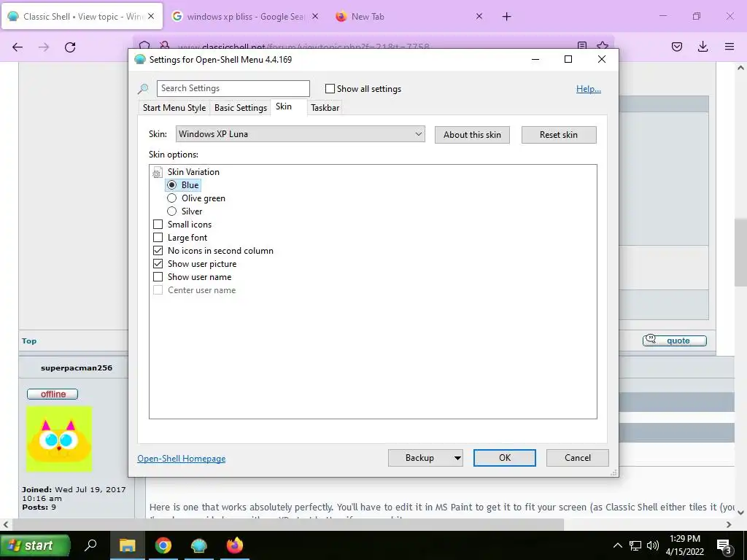Click the Windows start button
Viewport: 747px width, 560px height.
[35, 545]
